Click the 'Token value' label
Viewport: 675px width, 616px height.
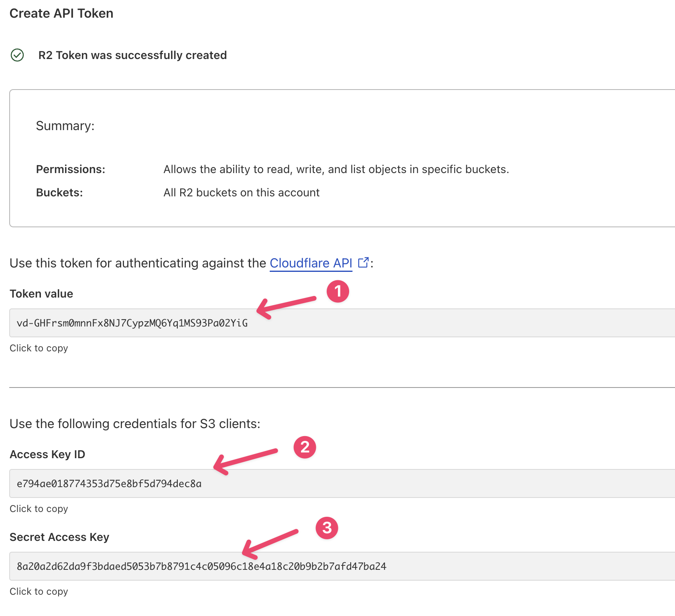point(41,294)
